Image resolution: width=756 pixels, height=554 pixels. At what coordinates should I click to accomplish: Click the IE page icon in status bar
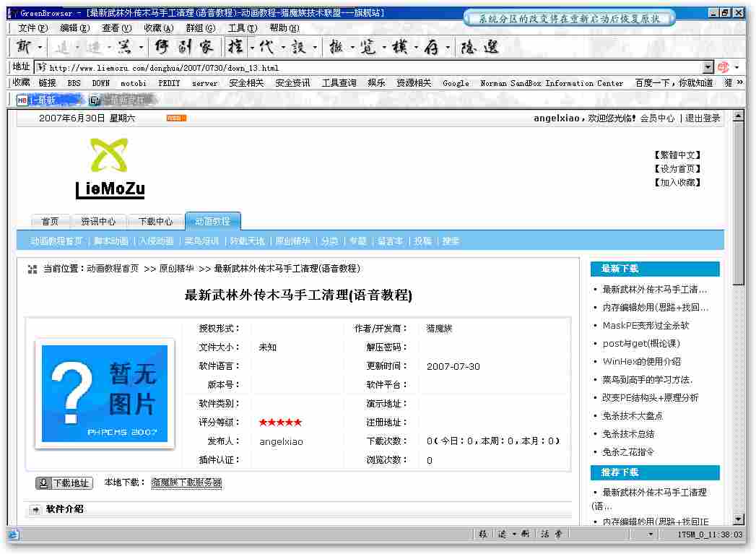pyautogui.click(x=13, y=534)
